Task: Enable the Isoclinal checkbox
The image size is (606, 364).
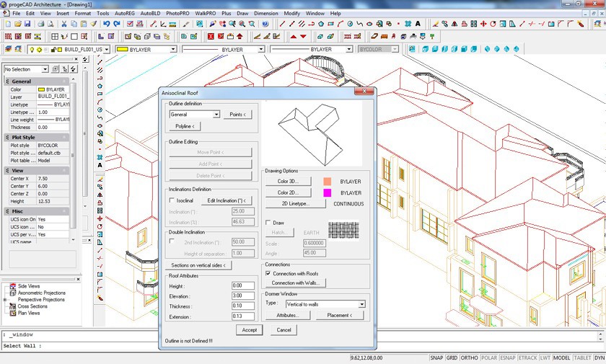Action: [172, 200]
